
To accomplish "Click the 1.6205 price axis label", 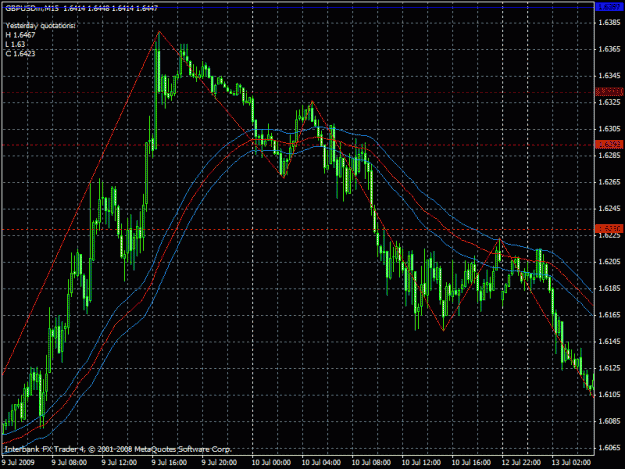I will 609,262.
